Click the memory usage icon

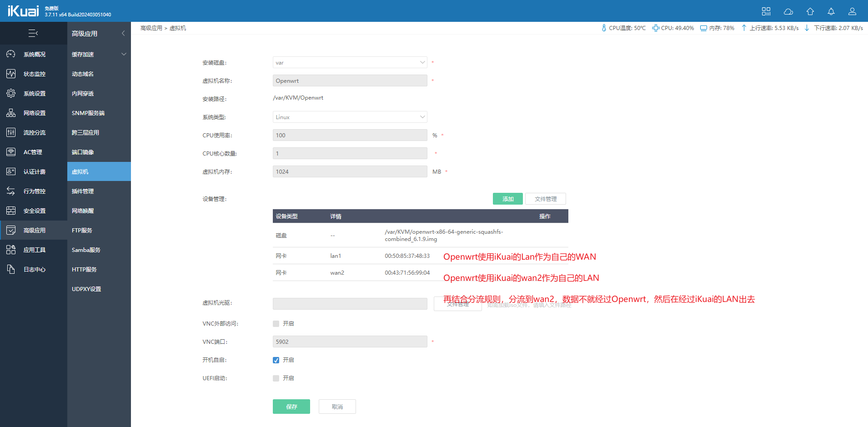pos(703,28)
